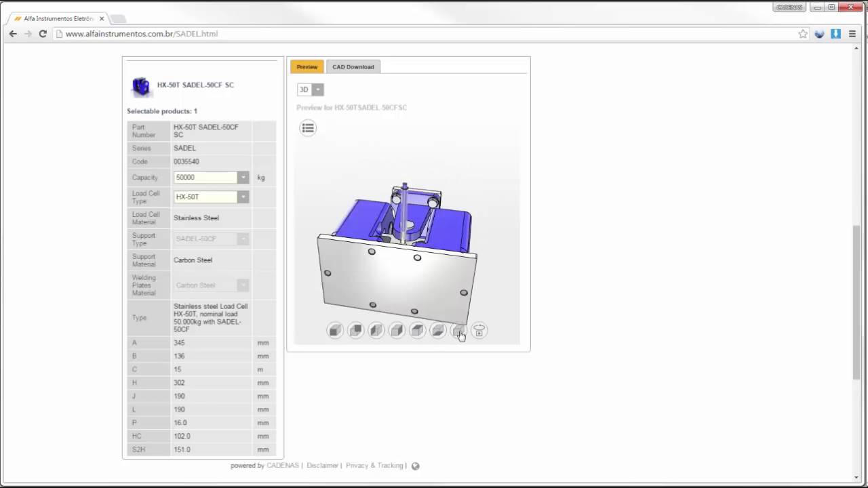
Task: Click the blue load cell product thumbnail
Action: (x=140, y=86)
